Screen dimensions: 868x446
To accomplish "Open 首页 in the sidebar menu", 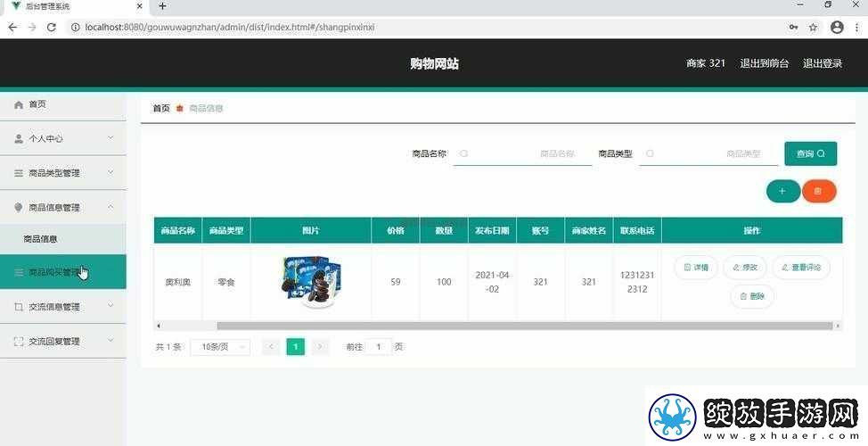I will pyautogui.click(x=63, y=104).
